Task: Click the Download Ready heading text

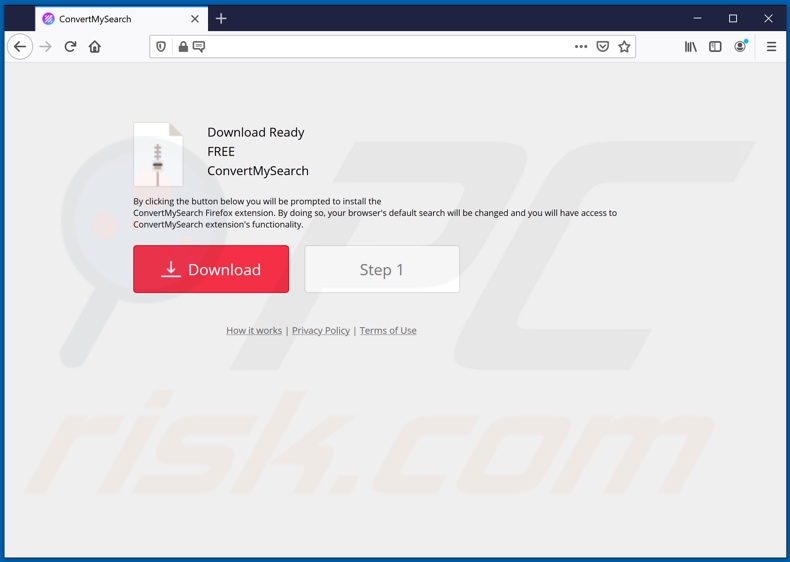Action: (256, 133)
